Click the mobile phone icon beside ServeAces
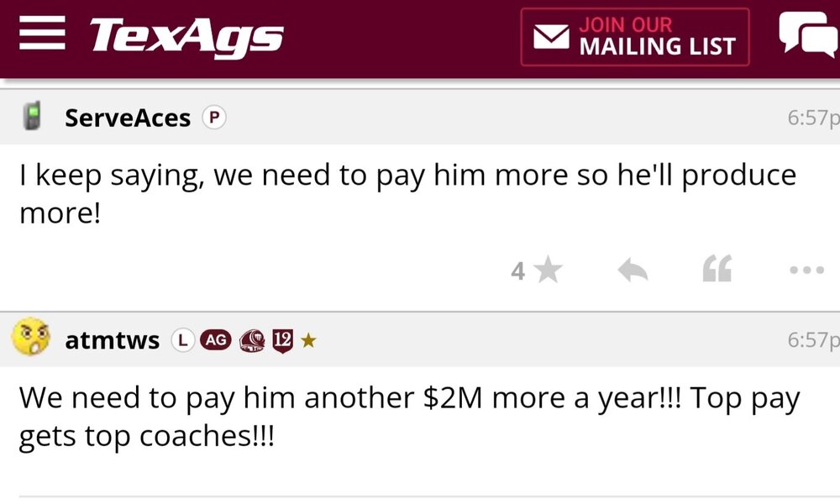This screenshot has width=840, height=504. [34, 116]
